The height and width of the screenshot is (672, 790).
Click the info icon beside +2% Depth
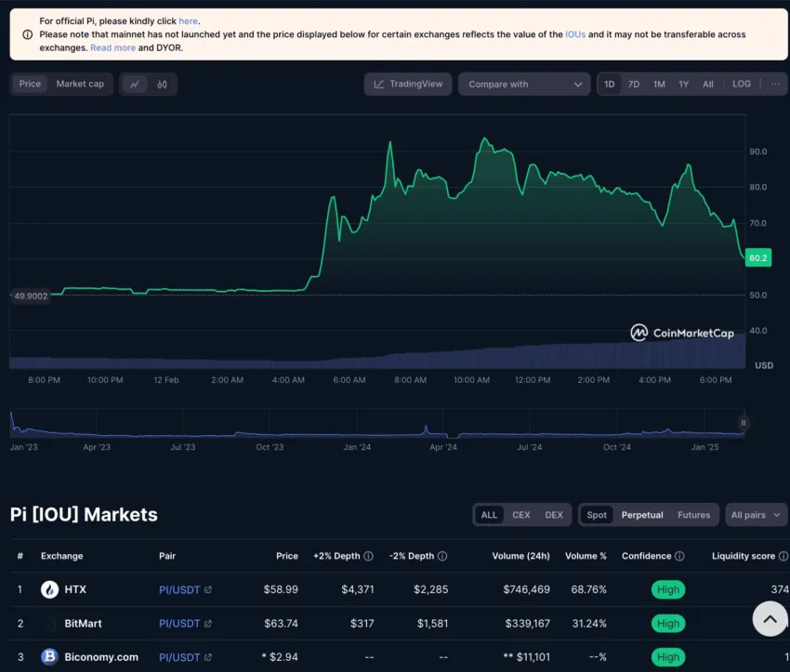(x=368, y=557)
